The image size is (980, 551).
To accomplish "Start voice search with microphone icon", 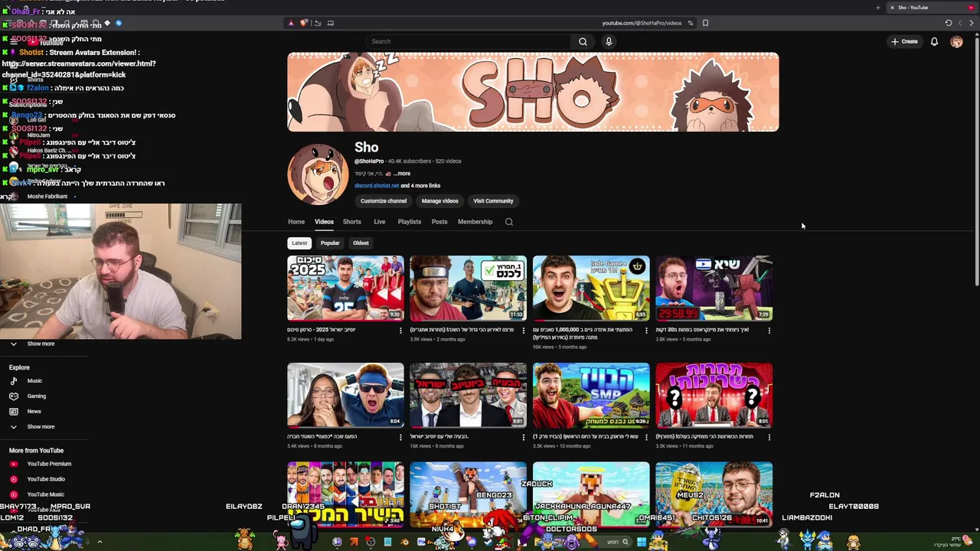I will click(609, 41).
